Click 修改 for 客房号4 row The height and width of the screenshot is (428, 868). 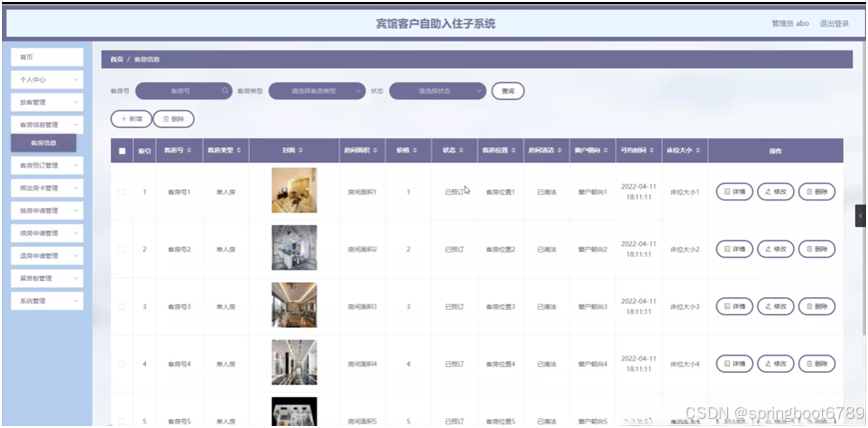pyautogui.click(x=775, y=364)
